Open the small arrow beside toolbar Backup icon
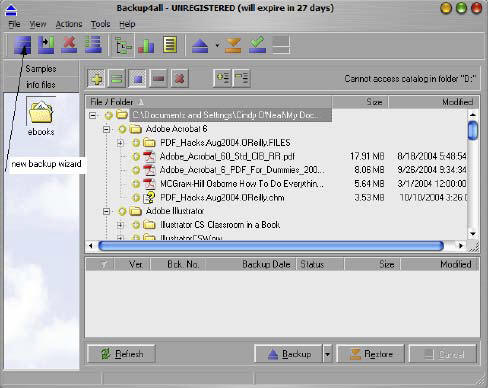 [217, 45]
